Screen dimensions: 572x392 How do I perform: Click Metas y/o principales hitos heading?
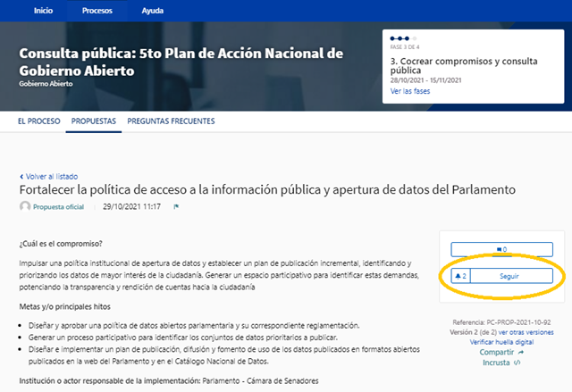pos(65,307)
